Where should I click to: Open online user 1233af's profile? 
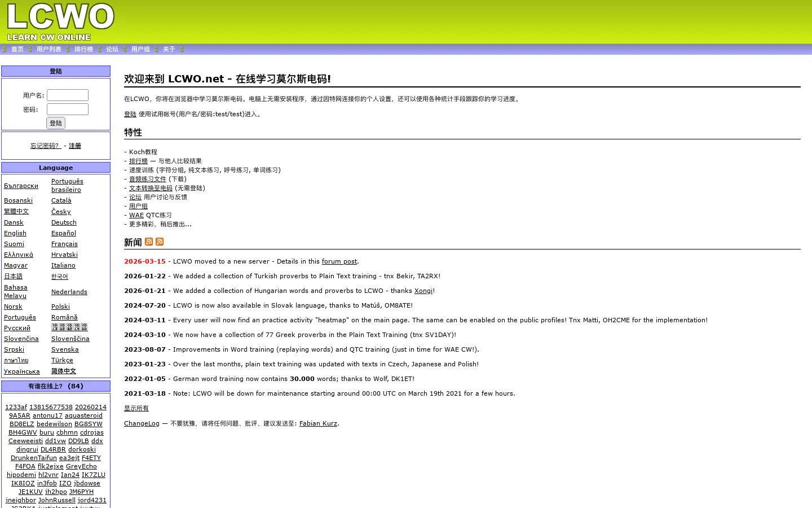click(16, 407)
